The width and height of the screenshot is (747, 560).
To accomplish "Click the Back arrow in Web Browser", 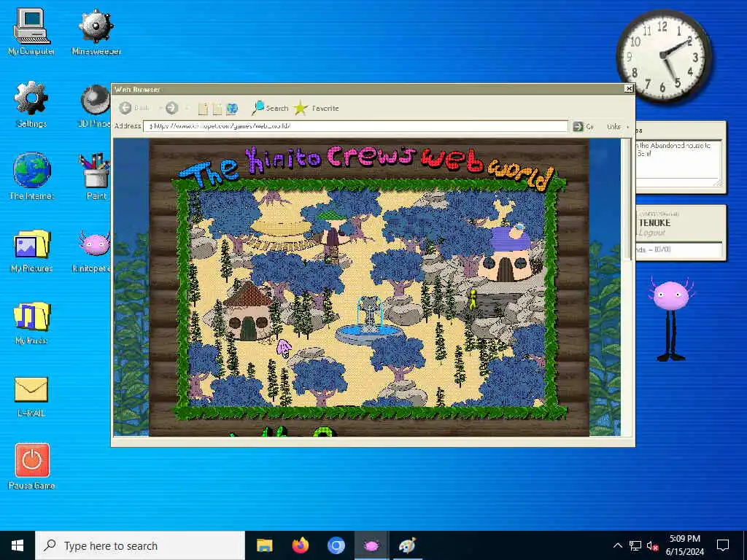I will click(x=125, y=108).
